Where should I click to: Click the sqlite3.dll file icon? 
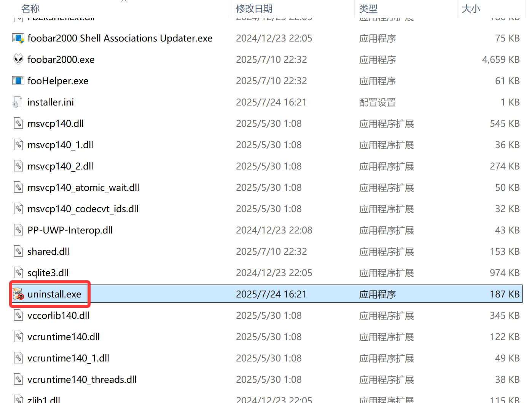pyautogui.click(x=18, y=273)
